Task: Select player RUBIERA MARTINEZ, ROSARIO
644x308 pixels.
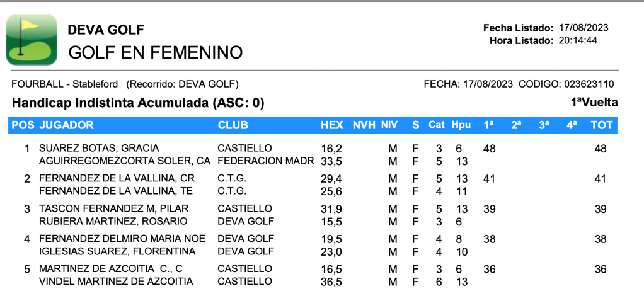Action: tap(113, 221)
